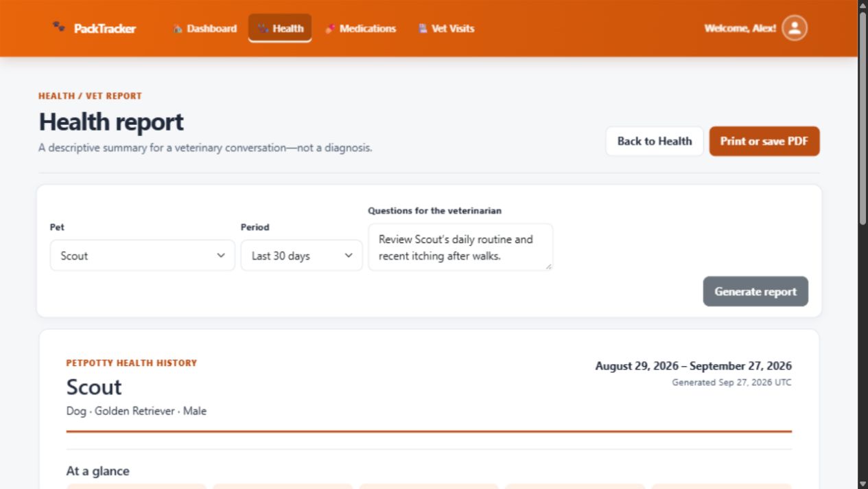
Task: Click the Scout report title
Action: tap(94, 387)
